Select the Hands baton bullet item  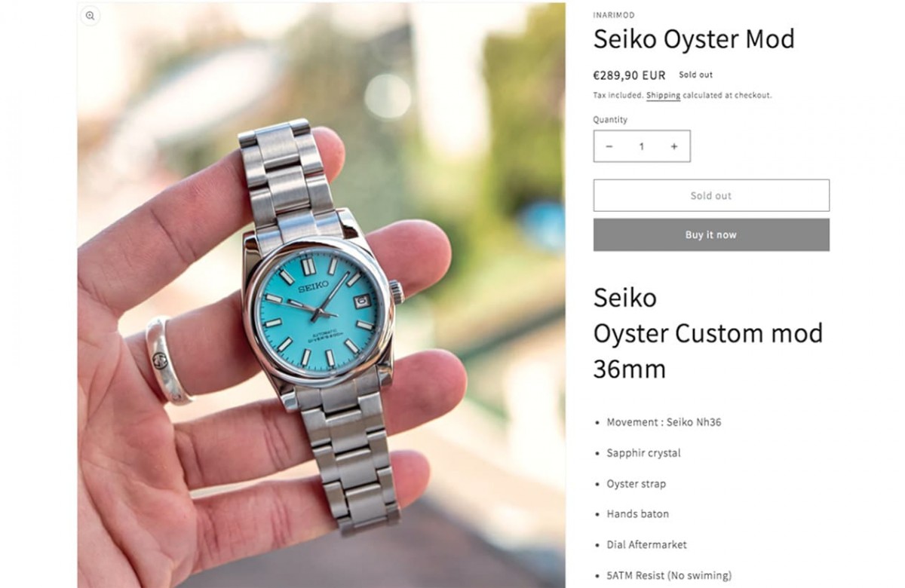[x=637, y=514]
